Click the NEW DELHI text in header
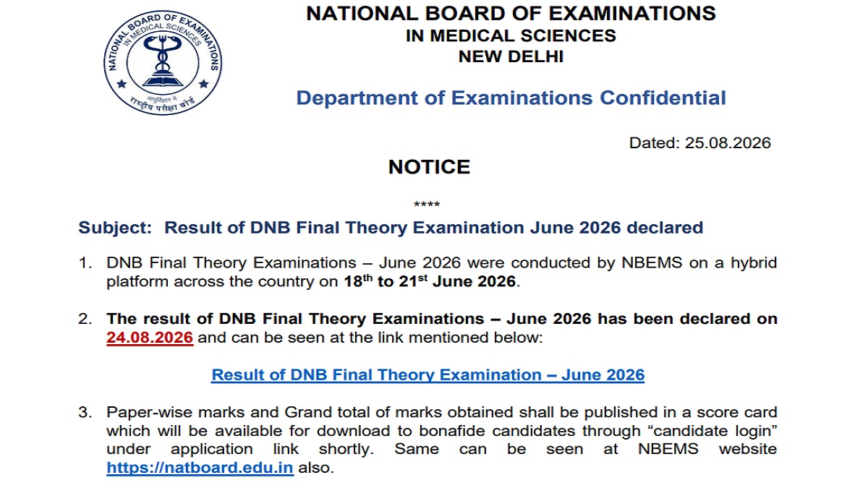 click(x=511, y=56)
